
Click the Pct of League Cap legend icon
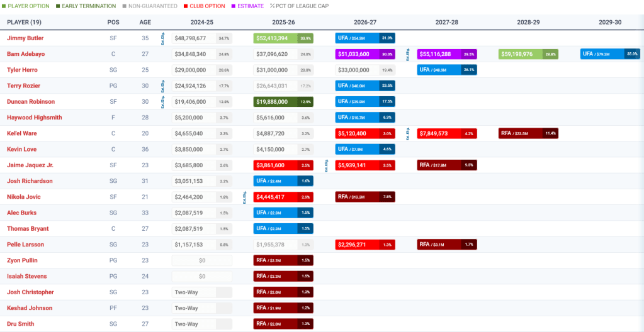(x=273, y=6)
